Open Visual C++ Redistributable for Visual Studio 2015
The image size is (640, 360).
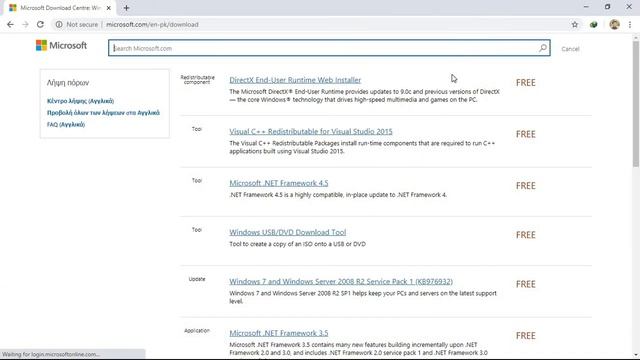(x=311, y=131)
